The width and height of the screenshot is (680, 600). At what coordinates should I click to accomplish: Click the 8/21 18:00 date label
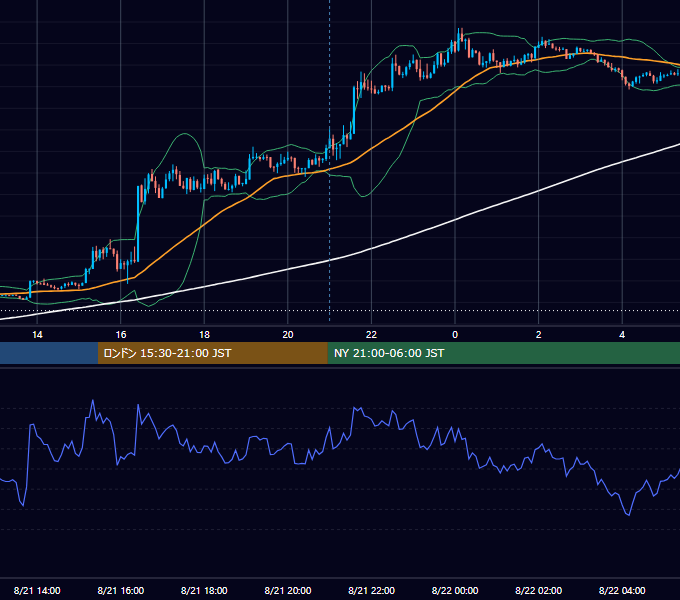pos(204,590)
